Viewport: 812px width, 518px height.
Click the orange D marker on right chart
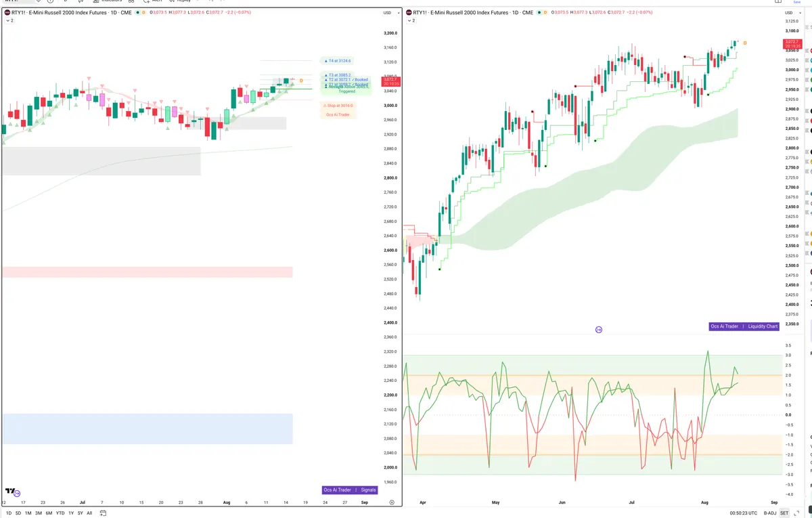(x=745, y=43)
